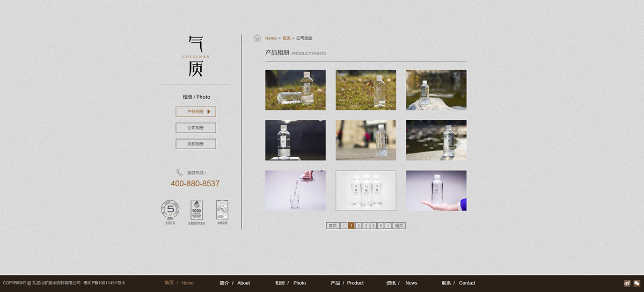Open the water pouring into glass photo

click(295, 191)
